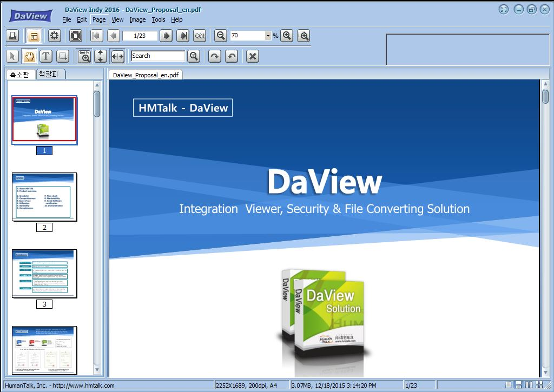
Task: Switch to full screen view icon
Action: [76, 36]
